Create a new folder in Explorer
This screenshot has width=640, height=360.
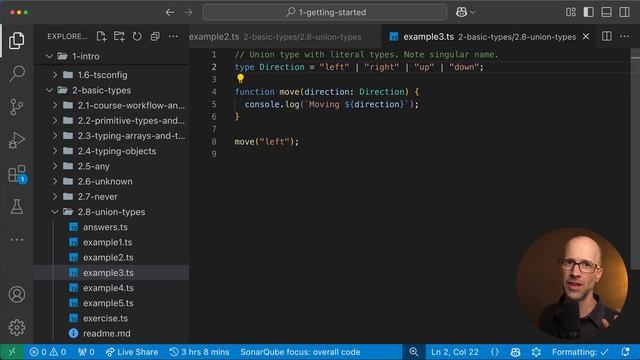coord(119,36)
